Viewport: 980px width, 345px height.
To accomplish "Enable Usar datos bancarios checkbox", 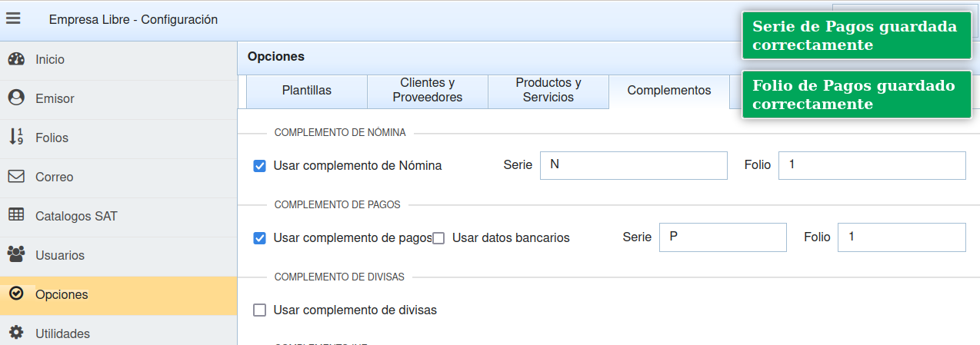I will coord(438,238).
